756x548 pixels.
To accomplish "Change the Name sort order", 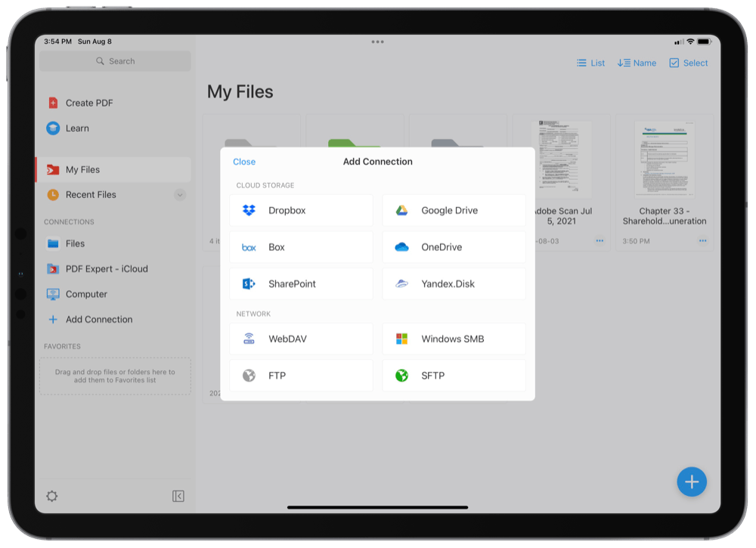I will [x=637, y=63].
